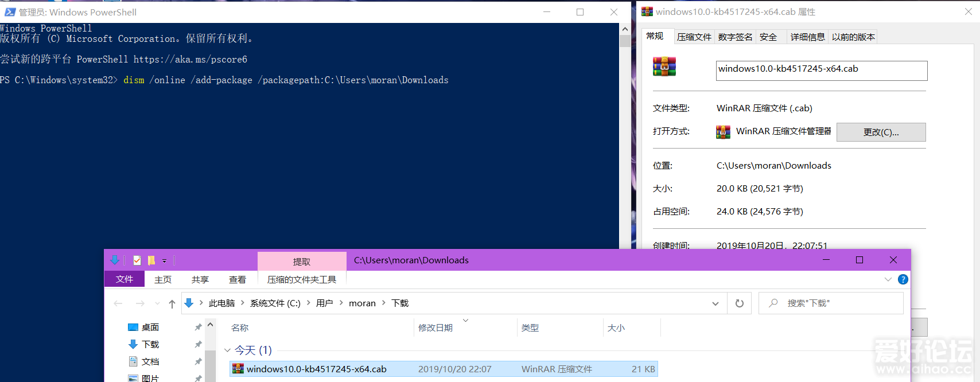Click the pin icon next to 下载
The height and width of the screenshot is (382, 980).
pos(198,344)
